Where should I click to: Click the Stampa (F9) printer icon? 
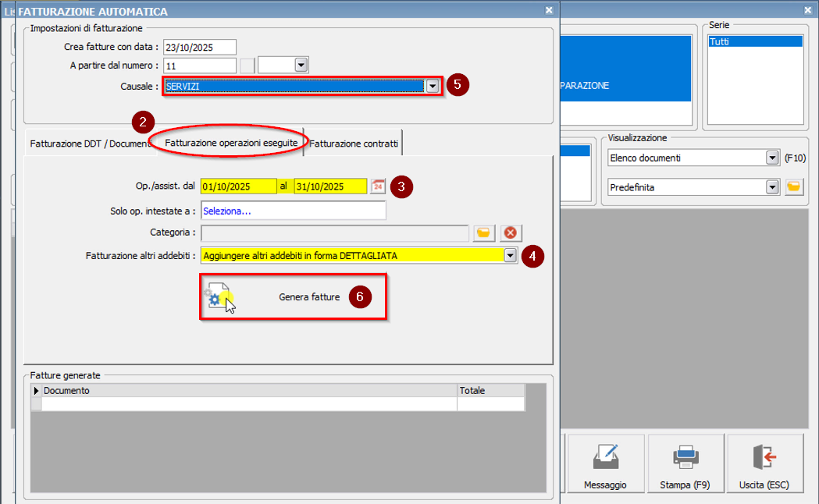click(x=685, y=456)
